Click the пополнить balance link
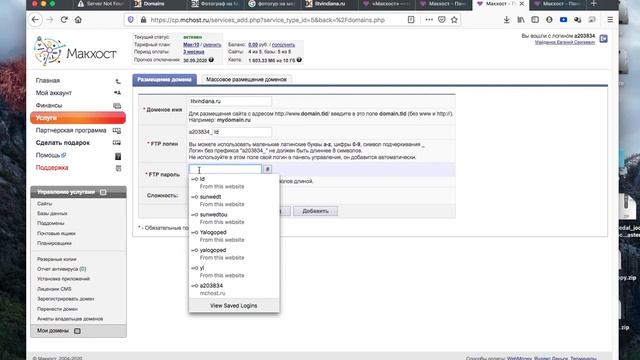This screenshot has height=360, width=640. pos(283,44)
